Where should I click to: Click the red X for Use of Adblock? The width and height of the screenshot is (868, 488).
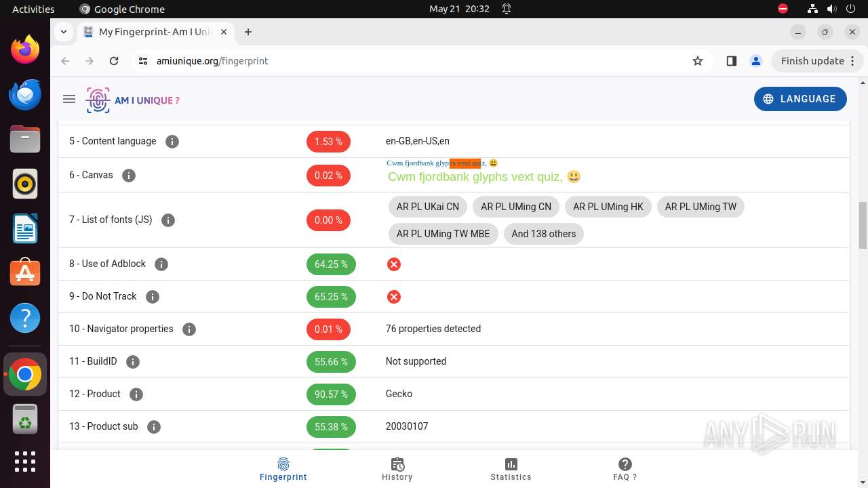click(x=394, y=264)
